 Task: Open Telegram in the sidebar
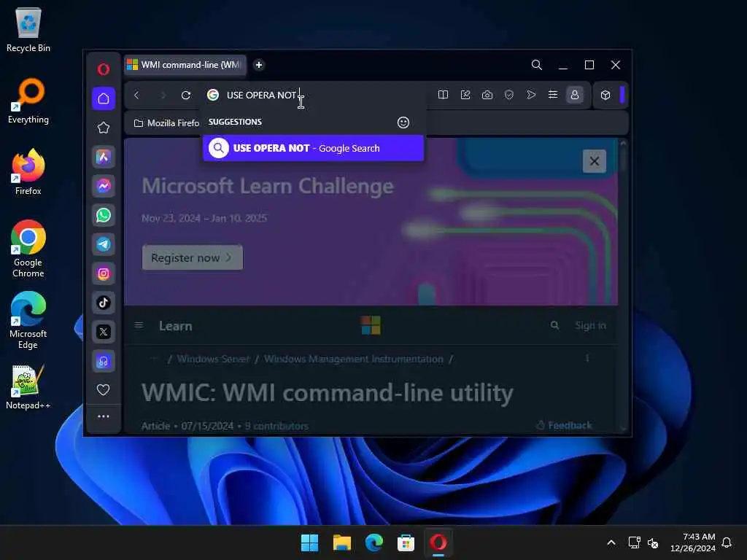[x=104, y=244]
